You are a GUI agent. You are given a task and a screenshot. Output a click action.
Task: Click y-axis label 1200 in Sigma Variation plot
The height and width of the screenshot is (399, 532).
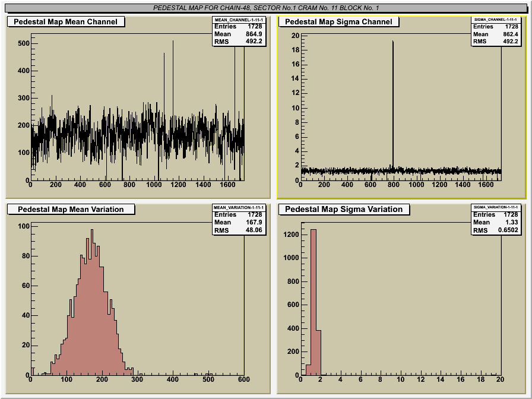coord(292,235)
